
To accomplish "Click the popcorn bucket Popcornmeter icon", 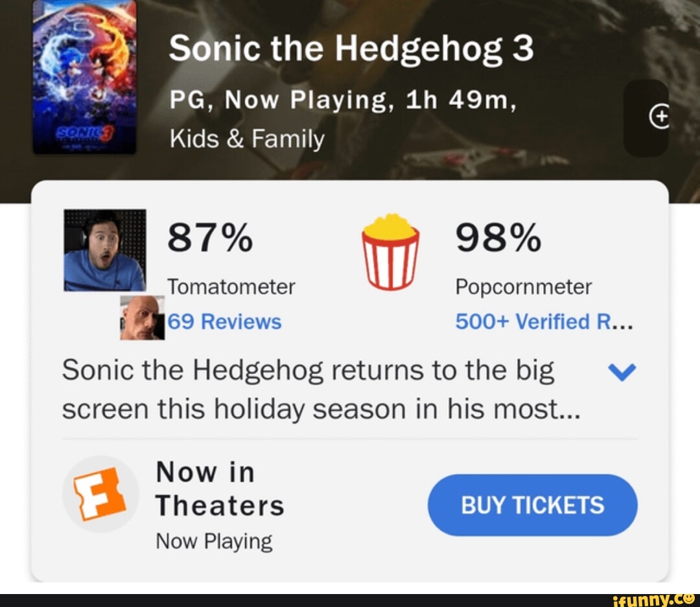I will 390,251.
